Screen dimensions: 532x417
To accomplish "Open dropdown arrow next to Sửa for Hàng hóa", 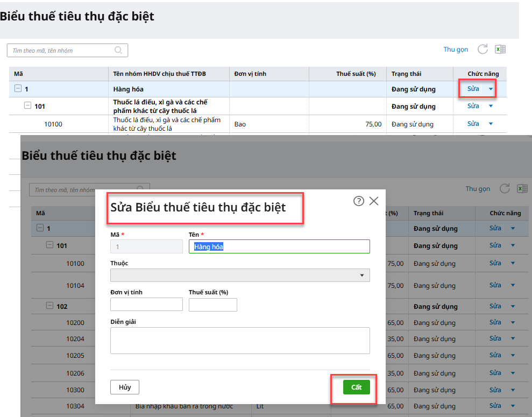I will click(491, 89).
